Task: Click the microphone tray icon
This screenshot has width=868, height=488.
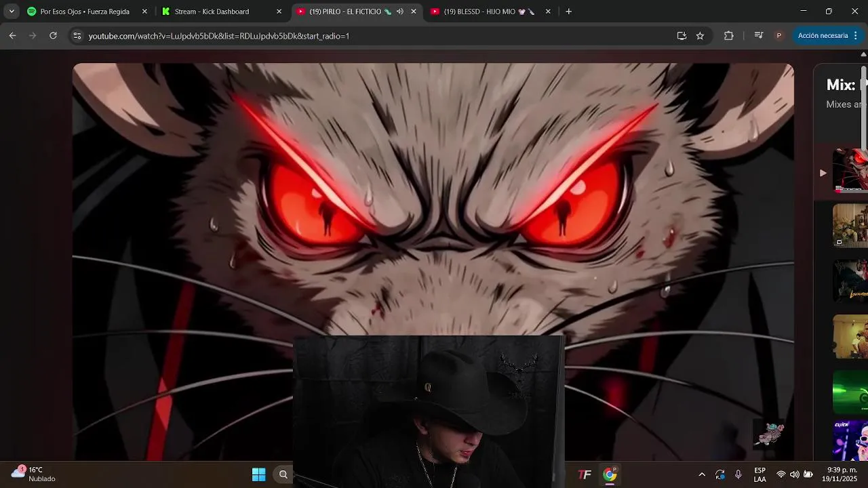Action: (x=738, y=474)
